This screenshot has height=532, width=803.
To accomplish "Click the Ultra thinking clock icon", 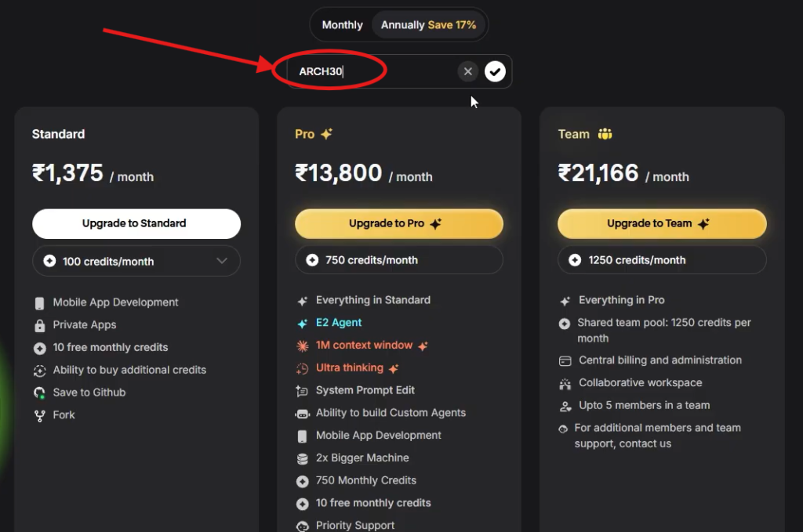I will coord(303,367).
